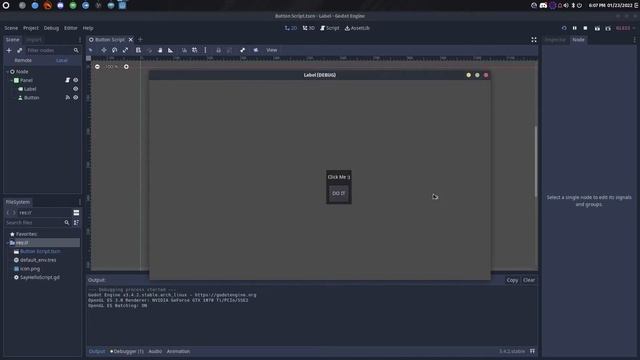Viewport: 640px width, 360px height.
Task: Open the Debugger (1) bottom panel
Action: pyautogui.click(x=127, y=351)
